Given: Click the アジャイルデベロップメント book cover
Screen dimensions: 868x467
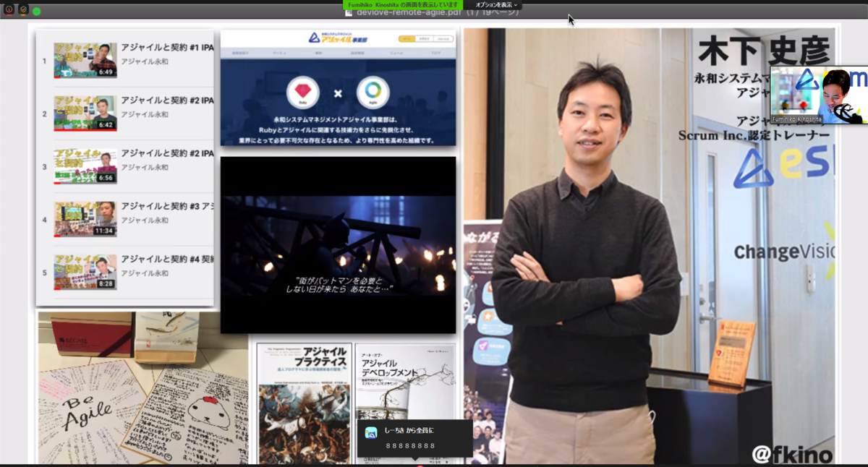Looking at the screenshot, I should click(x=405, y=403).
